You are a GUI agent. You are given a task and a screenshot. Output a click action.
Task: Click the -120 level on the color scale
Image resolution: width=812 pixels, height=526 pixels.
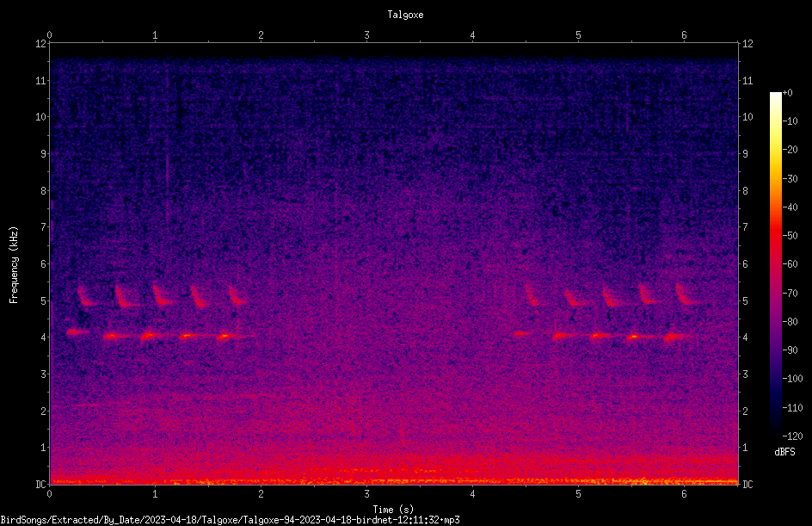pos(792,436)
